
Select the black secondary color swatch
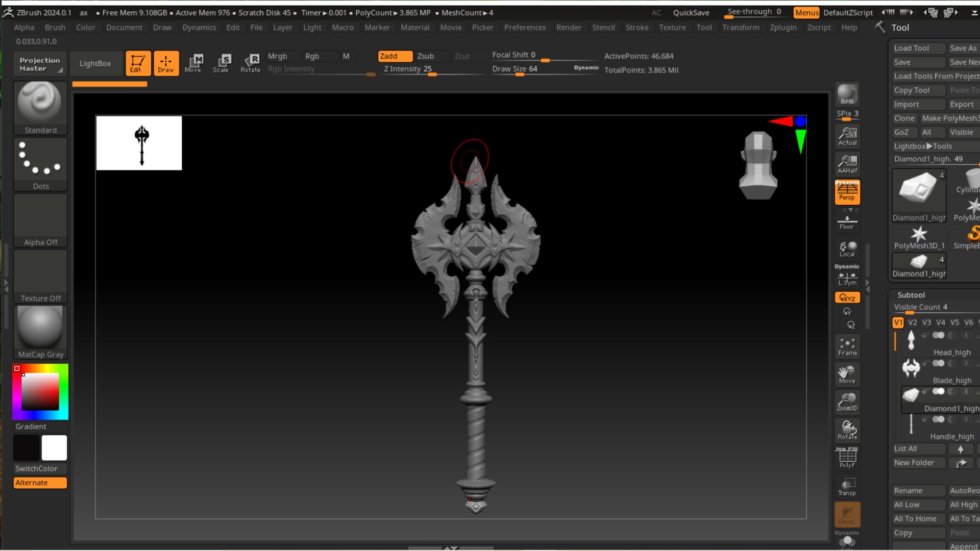click(x=26, y=448)
